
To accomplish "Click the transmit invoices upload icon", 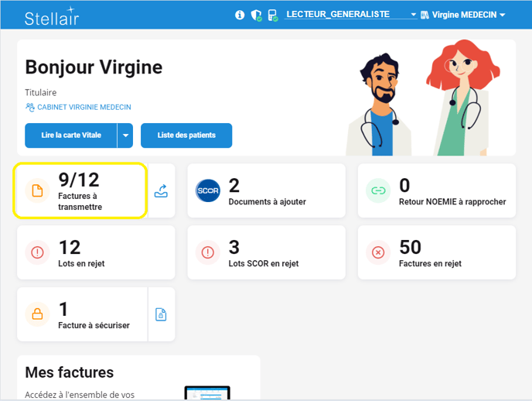I will (x=161, y=190).
